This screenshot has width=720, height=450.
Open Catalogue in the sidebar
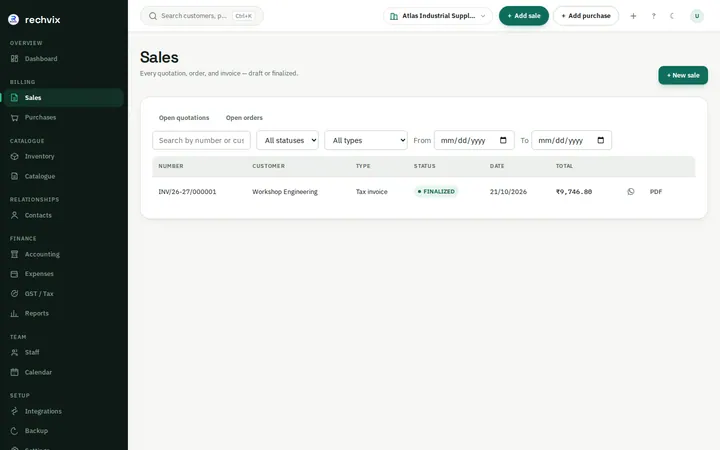tap(63, 176)
